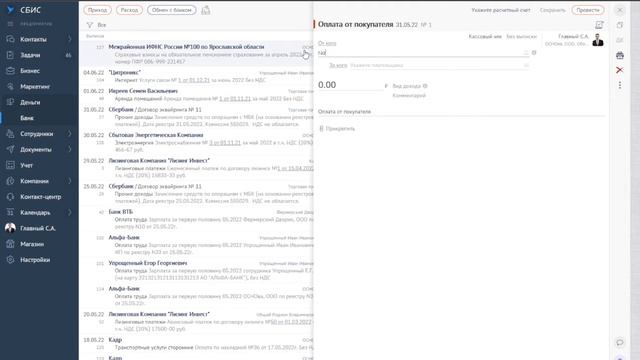
Task: Click the Без выписки option
Action: click(x=521, y=36)
